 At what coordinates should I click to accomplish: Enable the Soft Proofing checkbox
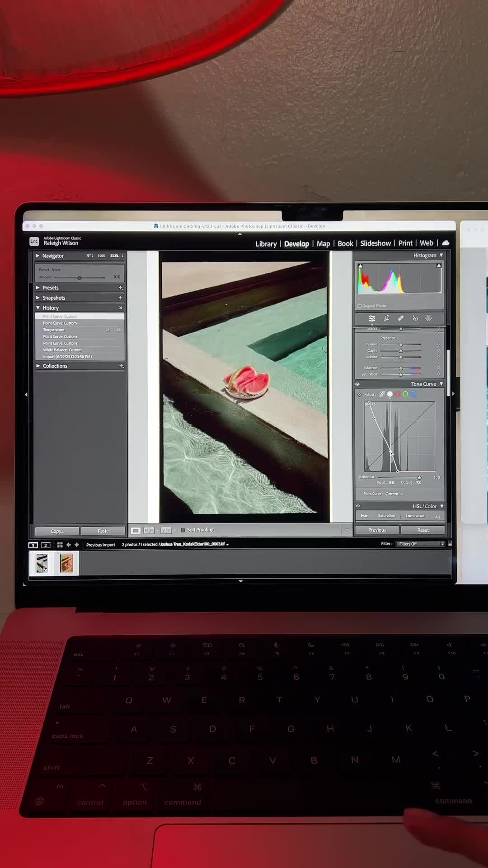(183, 530)
